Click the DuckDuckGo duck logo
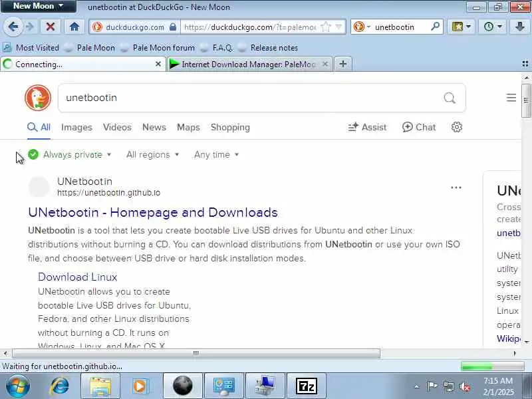Image resolution: width=532 pixels, height=399 pixels. tap(38, 98)
